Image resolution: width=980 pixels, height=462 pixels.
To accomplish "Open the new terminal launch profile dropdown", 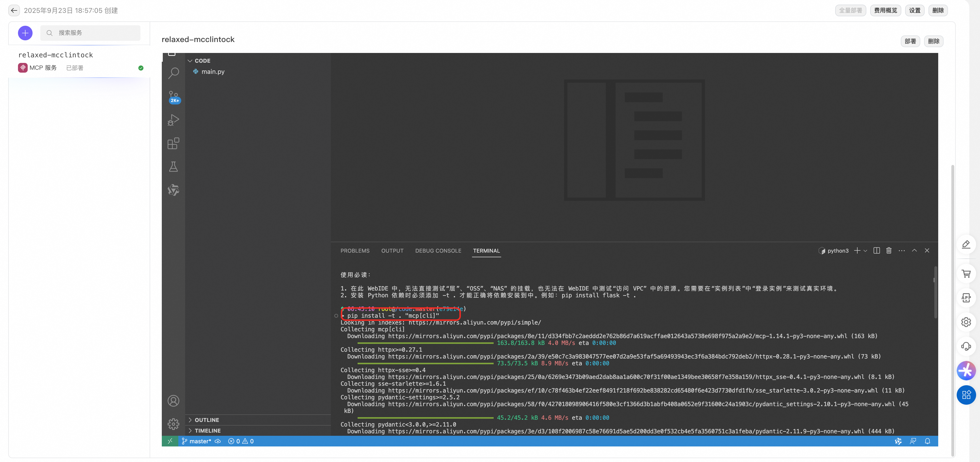I will coord(866,251).
